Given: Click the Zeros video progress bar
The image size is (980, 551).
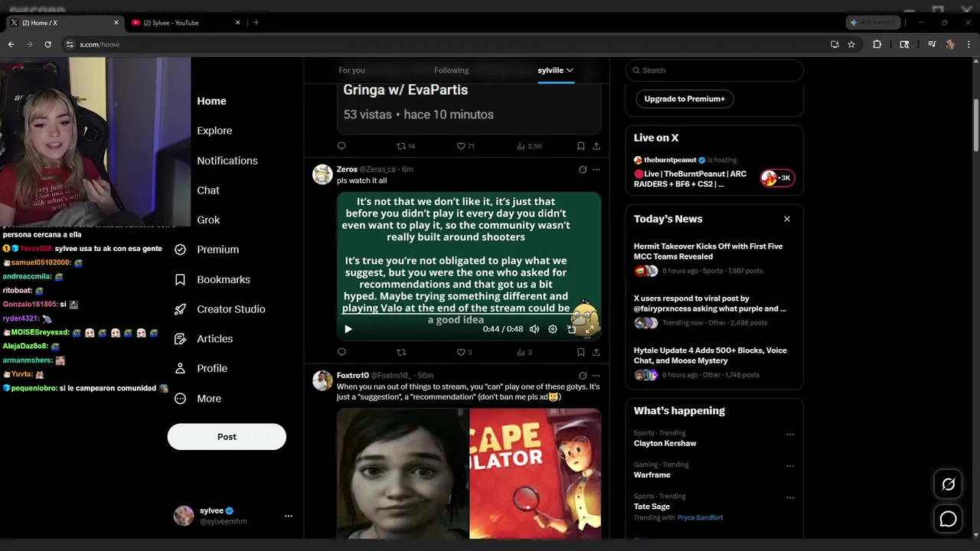Looking at the screenshot, I should (469, 314).
